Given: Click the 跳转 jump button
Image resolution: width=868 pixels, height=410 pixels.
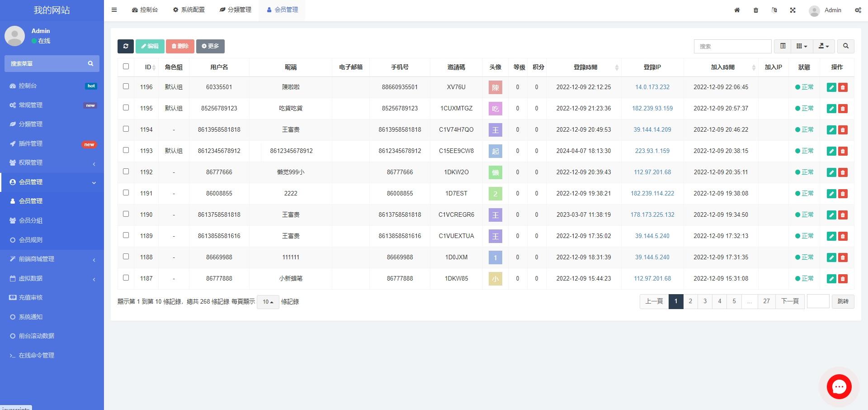Looking at the screenshot, I should 843,301.
